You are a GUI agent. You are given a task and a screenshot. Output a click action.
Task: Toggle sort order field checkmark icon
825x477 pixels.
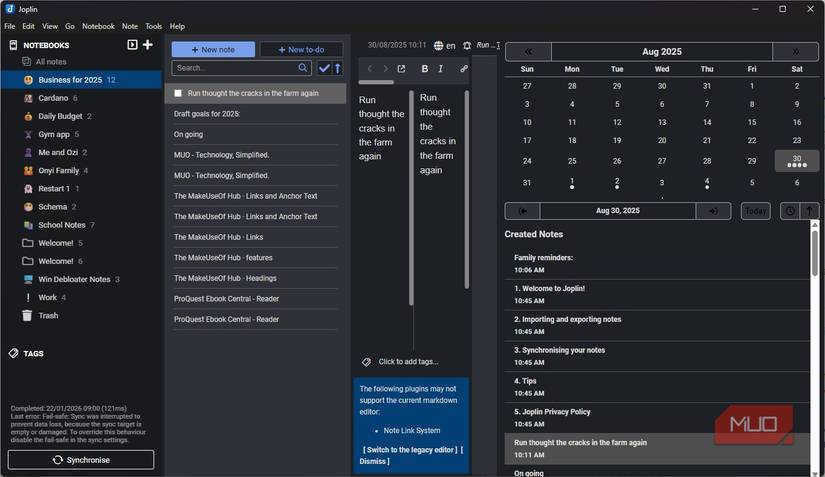pyautogui.click(x=324, y=68)
